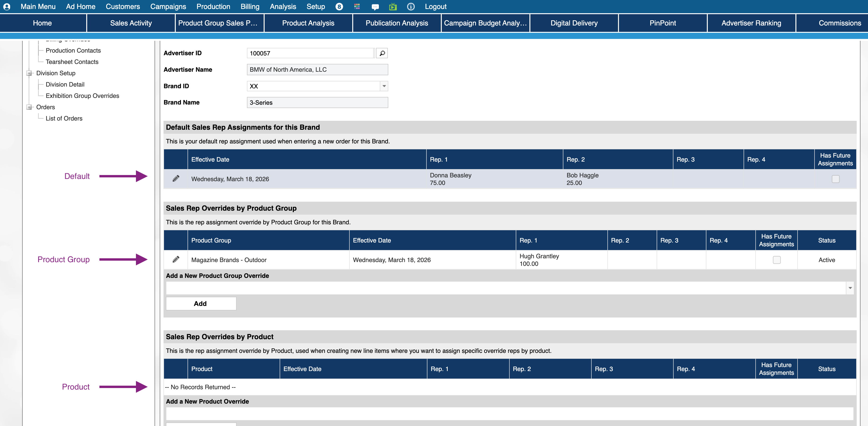Collapse the Orders tree node
This screenshot has width=868, height=426.
[x=29, y=107]
